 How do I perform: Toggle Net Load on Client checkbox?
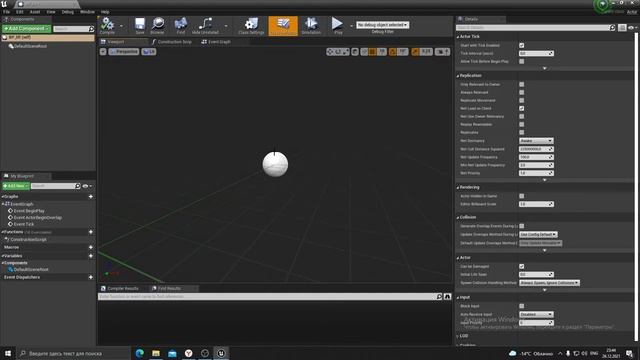click(522, 109)
